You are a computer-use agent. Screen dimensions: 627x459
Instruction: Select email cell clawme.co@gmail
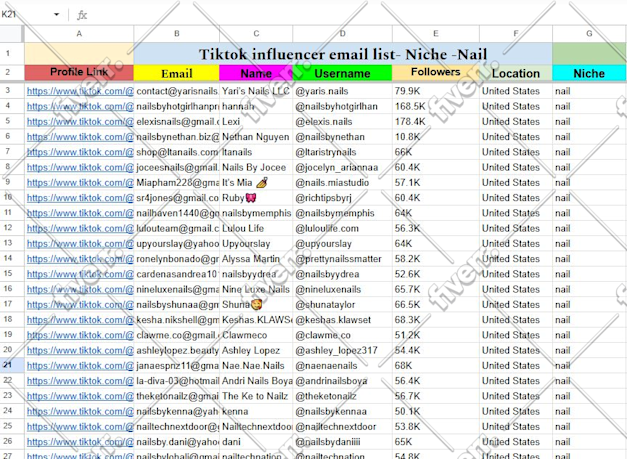(x=176, y=335)
